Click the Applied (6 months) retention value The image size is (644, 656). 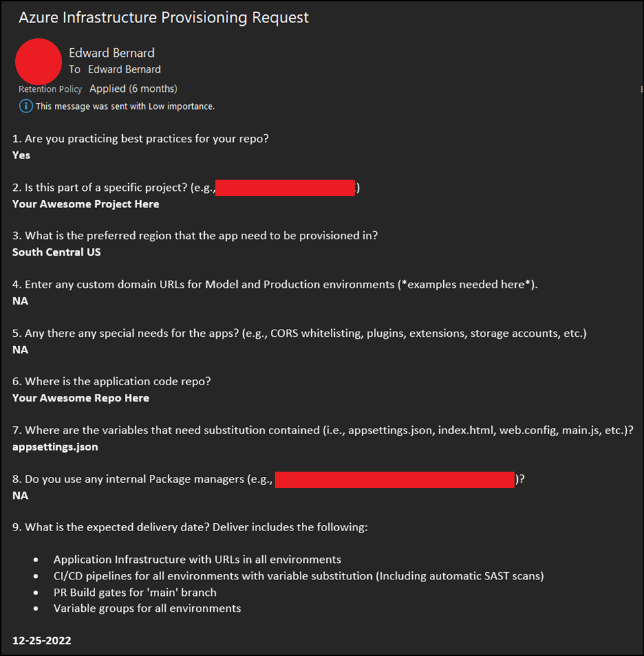pos(133,89)
